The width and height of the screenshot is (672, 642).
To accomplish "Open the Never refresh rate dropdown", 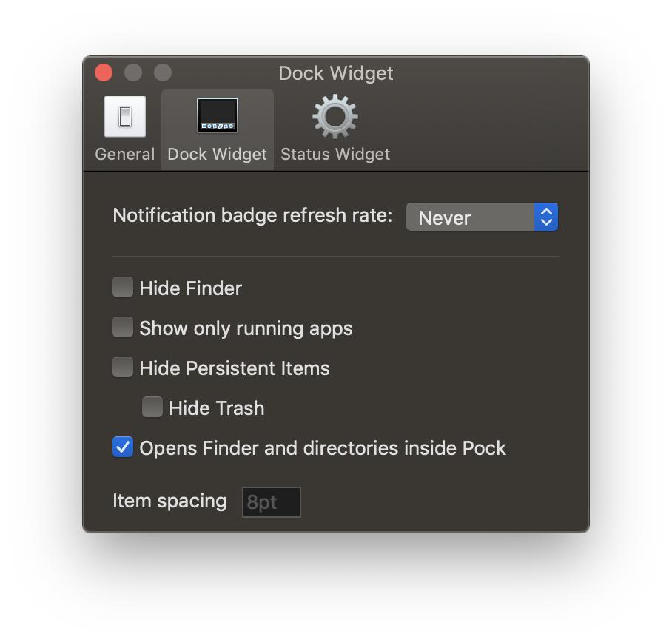I will (x=482, y=217).
